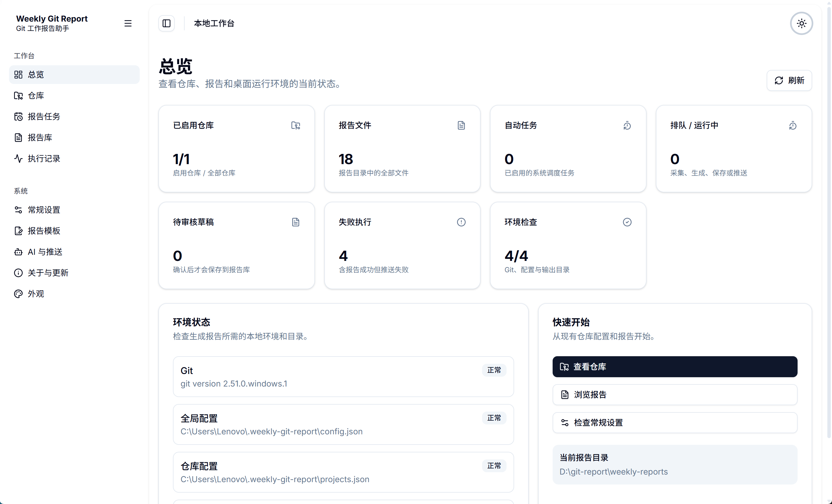This screenshot has width=832, height=504.
Task: Click the hamburger menu icon beside Weekly Git Report
Action: coord(128,23)
